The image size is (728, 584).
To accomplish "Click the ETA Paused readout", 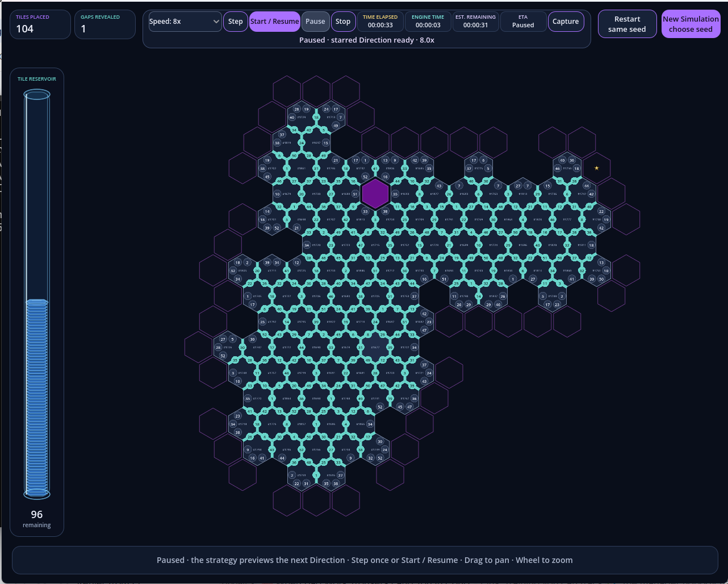I will click(x=523, y=22).
